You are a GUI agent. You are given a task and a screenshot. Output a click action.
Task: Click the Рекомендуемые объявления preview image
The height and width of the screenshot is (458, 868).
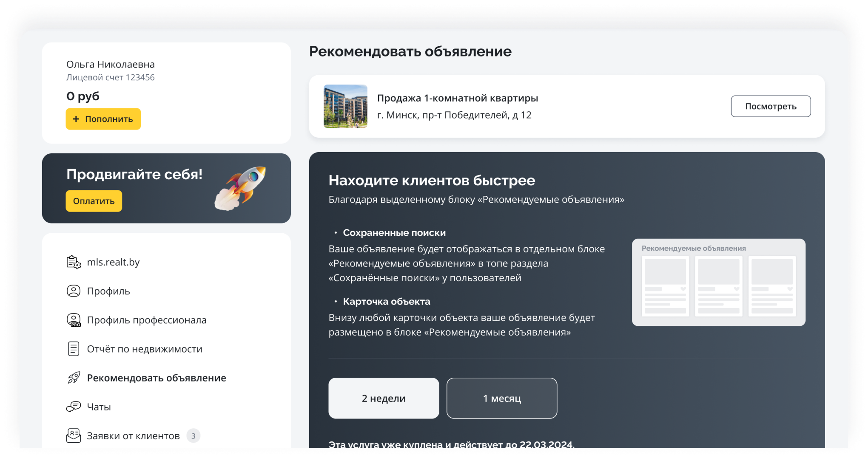718,283
